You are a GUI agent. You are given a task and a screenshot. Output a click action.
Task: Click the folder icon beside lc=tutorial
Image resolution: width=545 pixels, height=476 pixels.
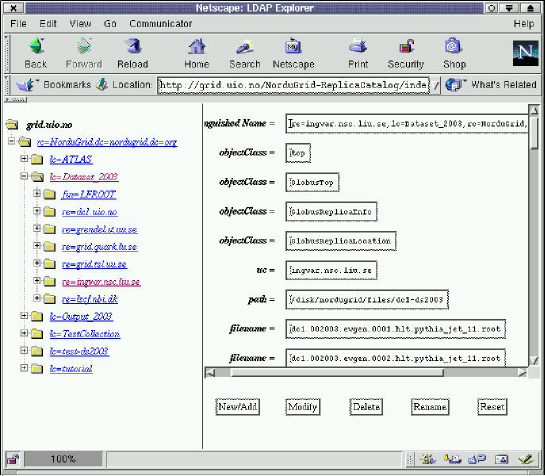[x=37, y=369]
